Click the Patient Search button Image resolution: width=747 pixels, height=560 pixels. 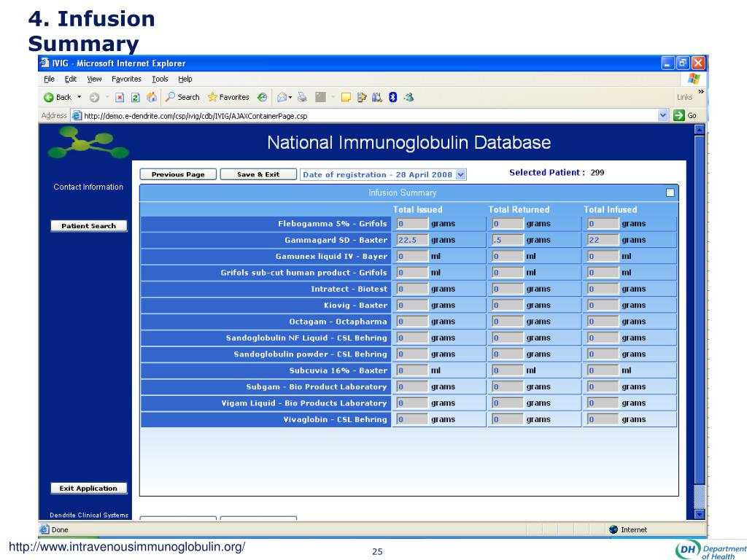pos(88,226)
